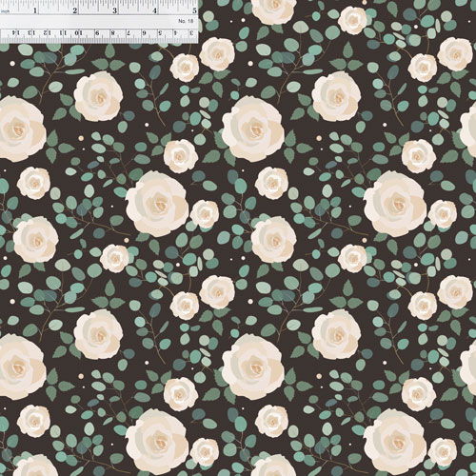Click the 8 centimeter mark on ruler
This screenshot has height=476, width=476.
(112, 32)
